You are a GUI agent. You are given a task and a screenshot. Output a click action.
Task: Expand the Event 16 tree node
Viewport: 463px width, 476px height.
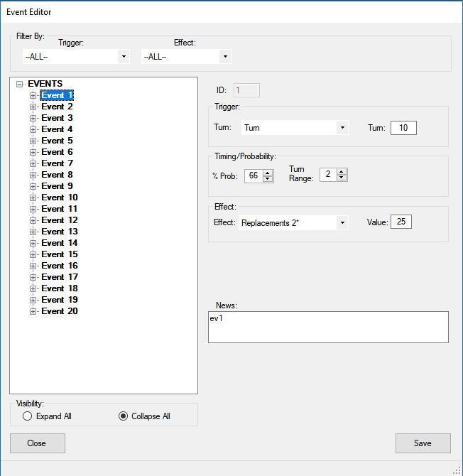click(33, 266)
